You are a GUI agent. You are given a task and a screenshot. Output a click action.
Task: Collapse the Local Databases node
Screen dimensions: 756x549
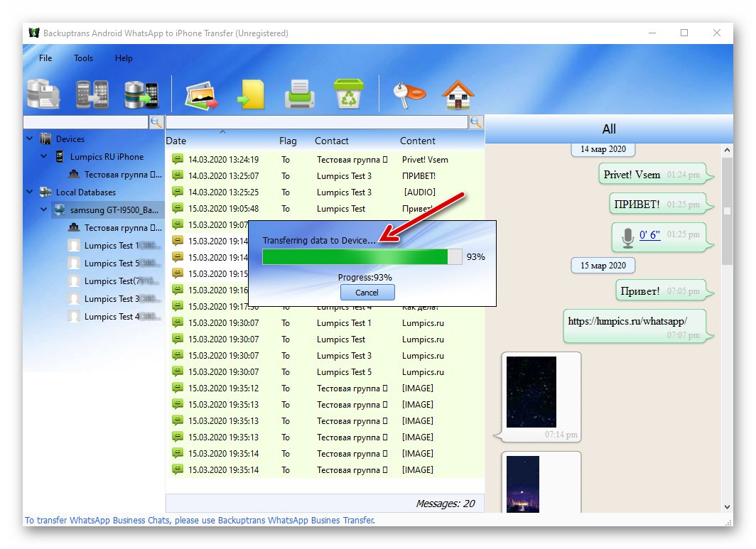pos(30,192)
